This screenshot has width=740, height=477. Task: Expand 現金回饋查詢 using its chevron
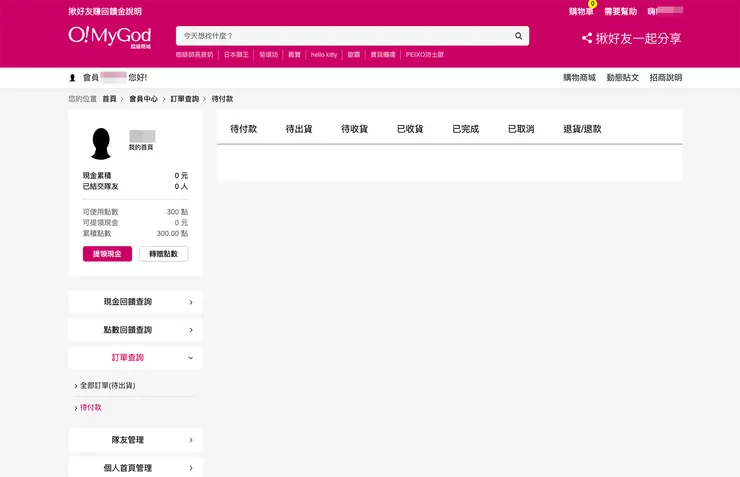pyautogui.click(x=191, y=302)
